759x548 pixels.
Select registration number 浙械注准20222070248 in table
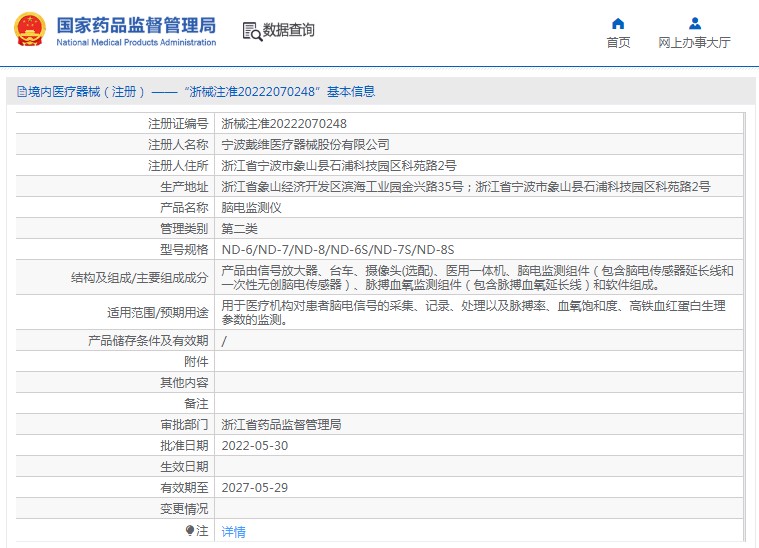(284, 123)
